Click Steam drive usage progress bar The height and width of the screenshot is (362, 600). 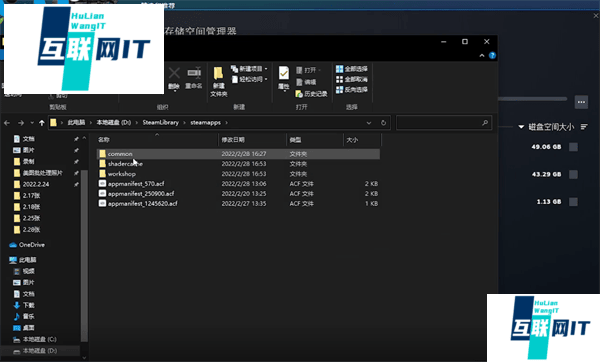point(533,99)
